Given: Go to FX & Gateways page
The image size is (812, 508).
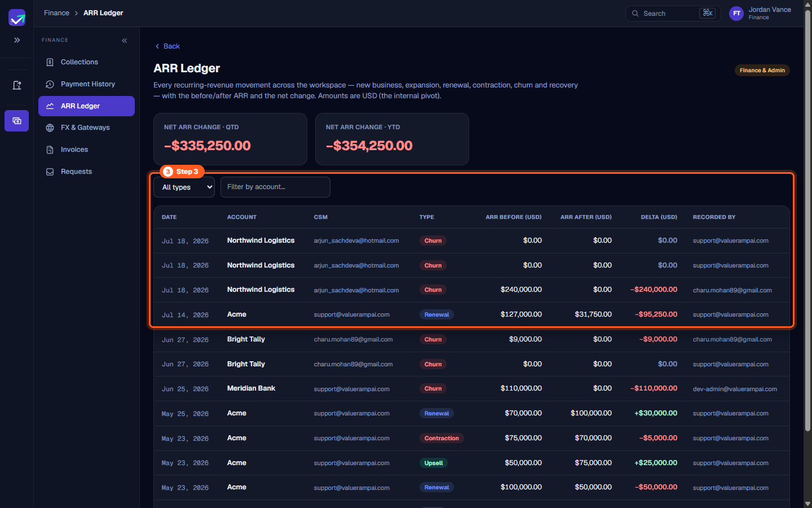Looking at the screenshot, I should click(x=86, y=128).
